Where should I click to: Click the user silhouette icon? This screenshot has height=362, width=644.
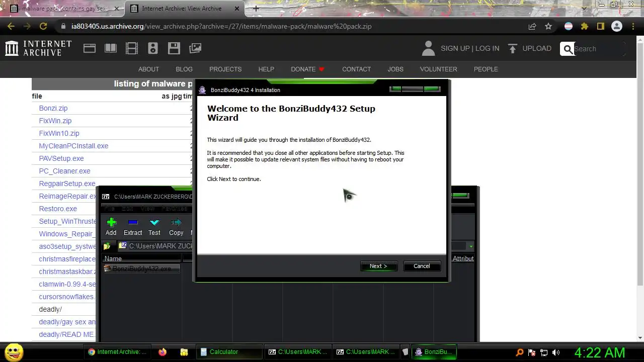click(x=428, y=48)
